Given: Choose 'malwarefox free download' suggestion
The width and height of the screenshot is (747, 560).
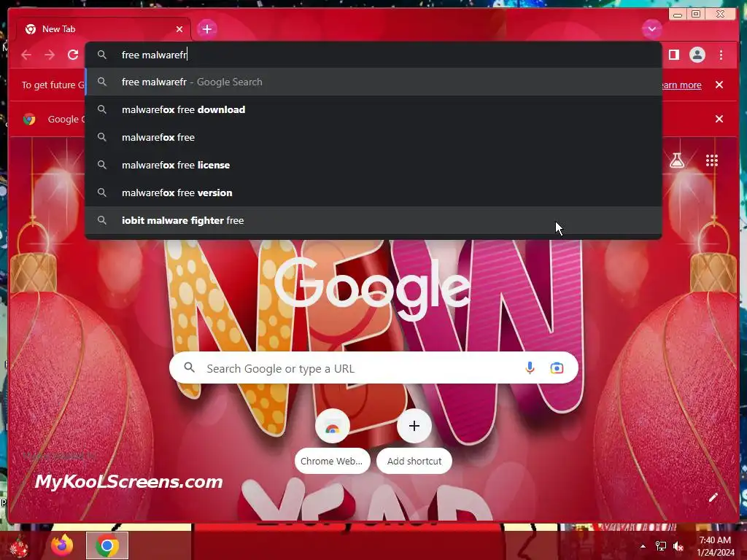Looking at the screenshot, I should (x=373, y=109).
